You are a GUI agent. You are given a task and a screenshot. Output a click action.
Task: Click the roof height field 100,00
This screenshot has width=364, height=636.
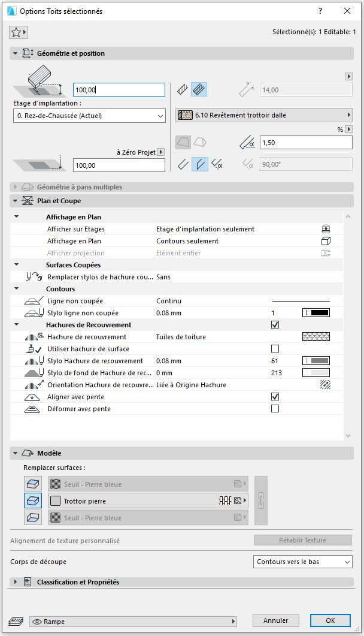(x=119, y=90)
